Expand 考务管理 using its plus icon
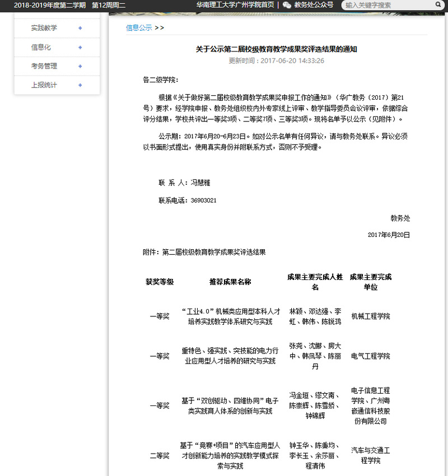The image size is (448, 476). point(80,66)
